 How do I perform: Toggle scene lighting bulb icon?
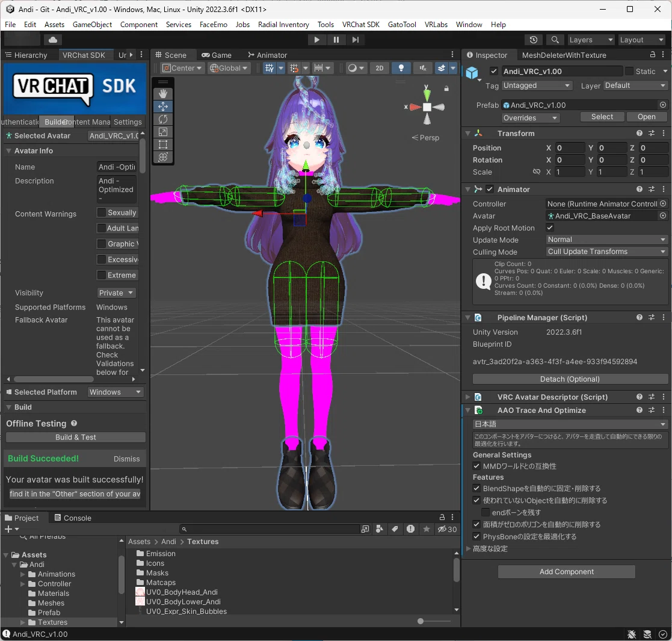401,68
